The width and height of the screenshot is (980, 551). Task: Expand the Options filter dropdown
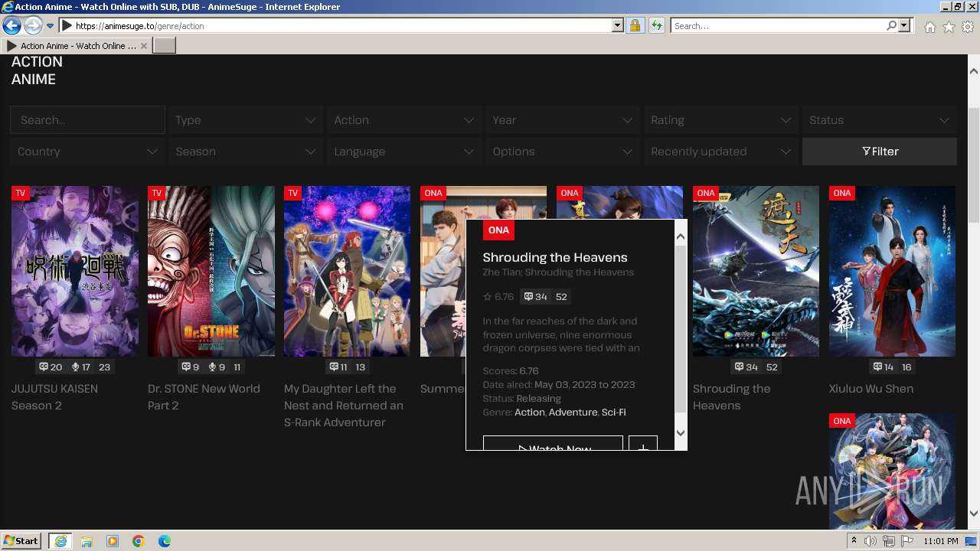pos(562,152)
